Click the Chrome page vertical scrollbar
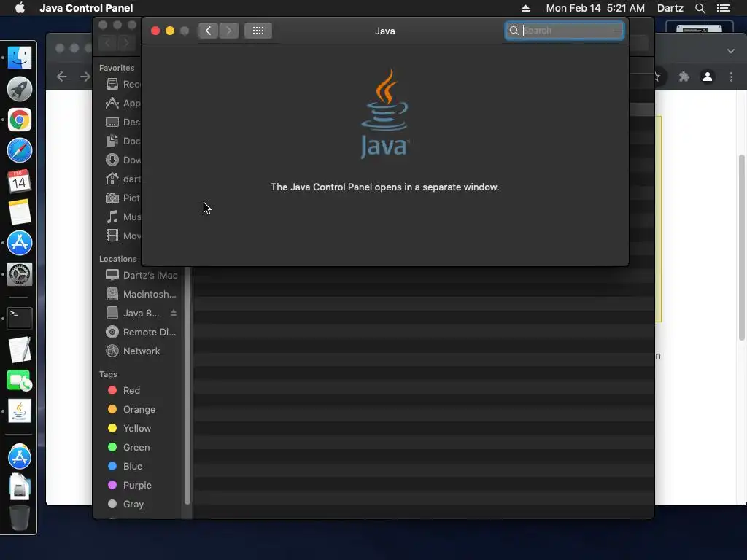 [x=741, y=248]
